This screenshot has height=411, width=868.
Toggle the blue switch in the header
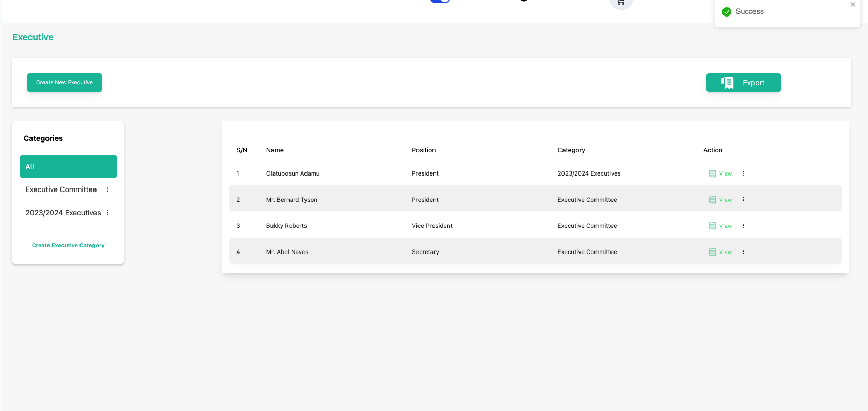coord(440,1)
